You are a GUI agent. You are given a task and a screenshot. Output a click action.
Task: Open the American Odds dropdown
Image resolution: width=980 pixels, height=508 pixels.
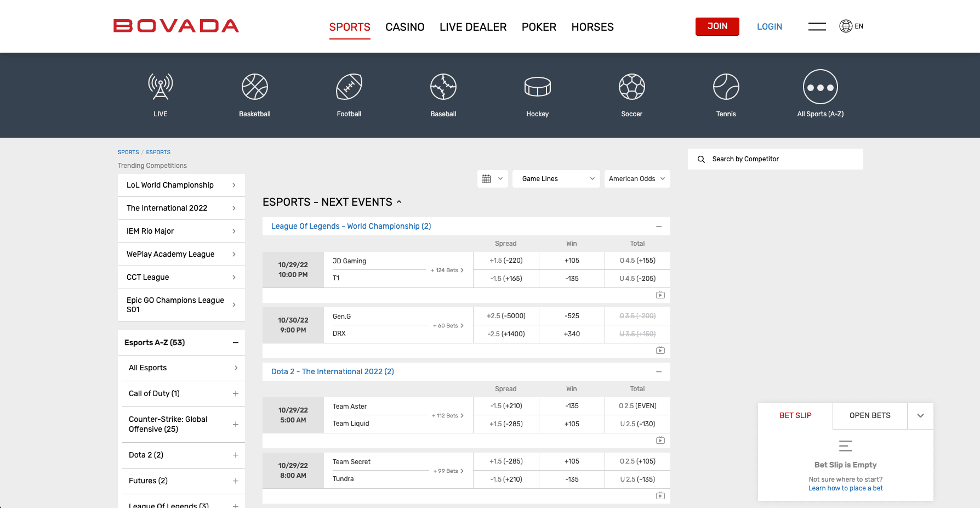click(637, 179)
